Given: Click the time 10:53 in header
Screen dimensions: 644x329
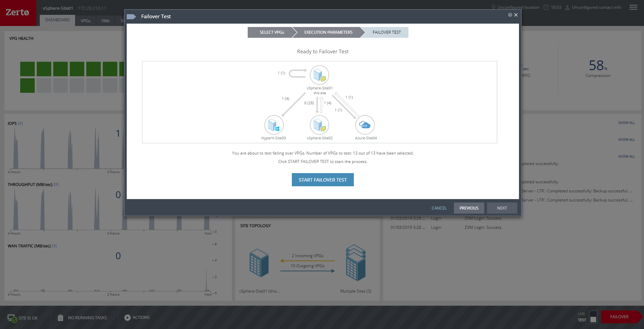Looking at the screenshot, I should 556,7.
